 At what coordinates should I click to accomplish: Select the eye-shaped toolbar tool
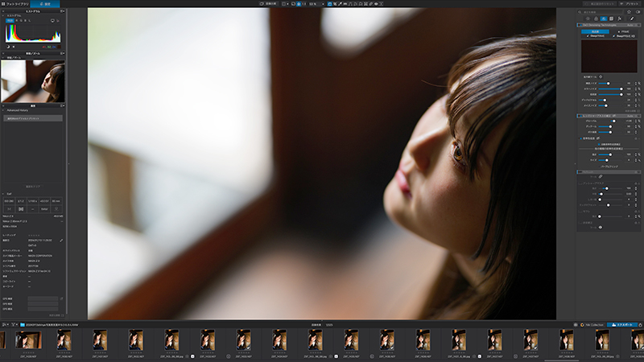(376, 4)
